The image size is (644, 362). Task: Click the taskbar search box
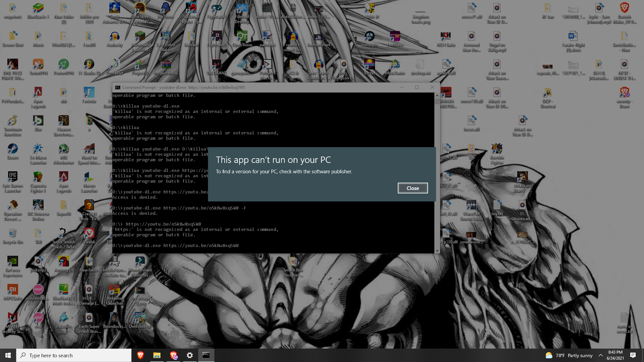[x=74, y=355]
